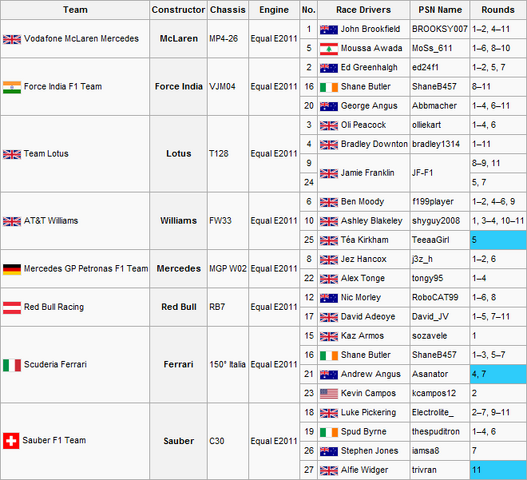
Task: Click the UK flag beside Jamie Franklin
Action: click(329, 173)
